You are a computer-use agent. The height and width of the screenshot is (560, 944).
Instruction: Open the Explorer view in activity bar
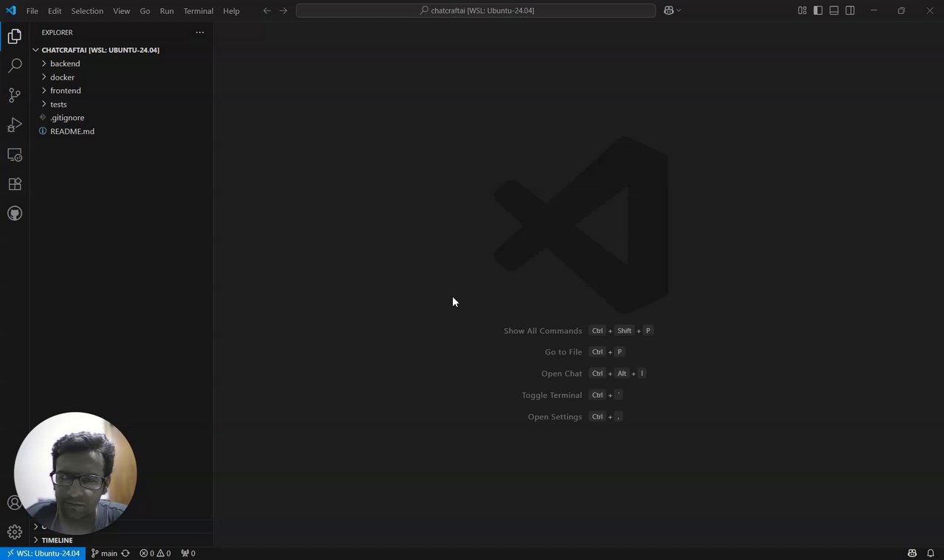point(15,36)
